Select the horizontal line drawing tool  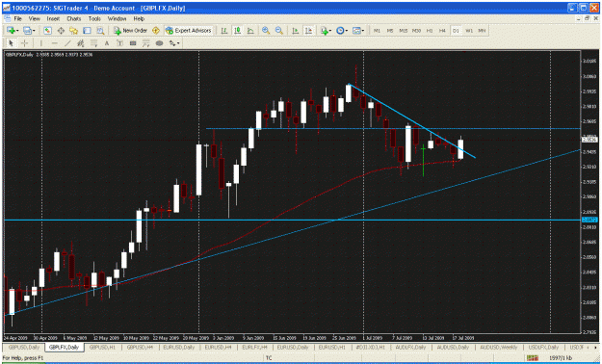(54, 43)
